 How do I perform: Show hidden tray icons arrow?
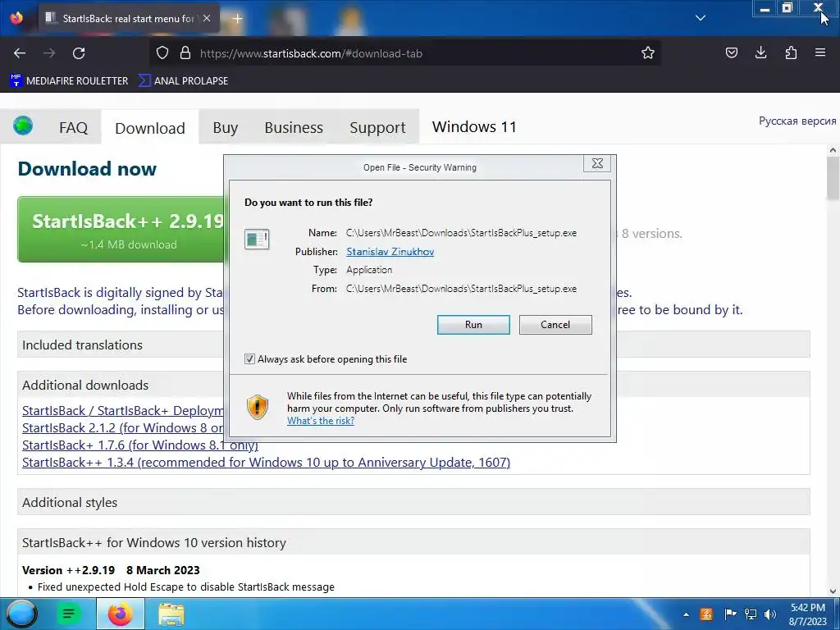686,614
